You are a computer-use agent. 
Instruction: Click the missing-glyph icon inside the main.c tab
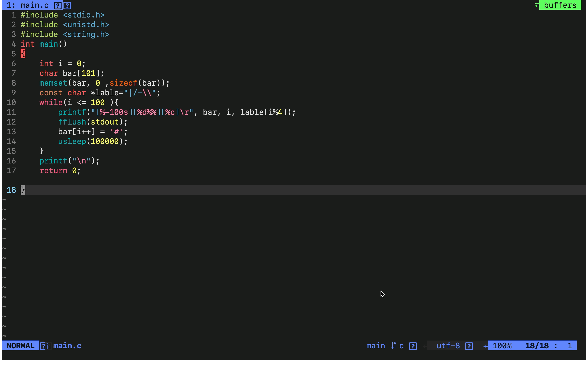click(x=58, y=5)
